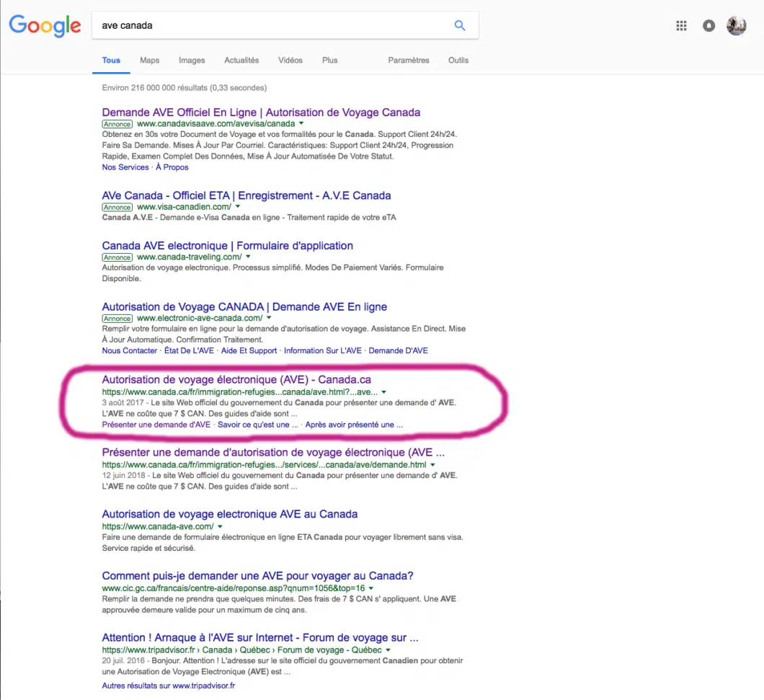Screen dimensions: 764x700
Task: Click the Annonce badge beside canadavisaave.com
Action: point(117,124)
